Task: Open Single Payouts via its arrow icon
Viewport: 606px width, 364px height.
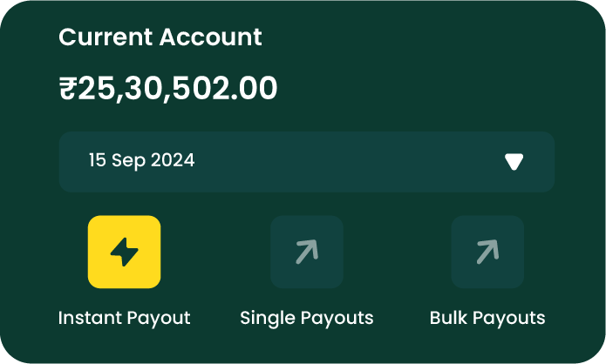Action: (x=306, y=252)
